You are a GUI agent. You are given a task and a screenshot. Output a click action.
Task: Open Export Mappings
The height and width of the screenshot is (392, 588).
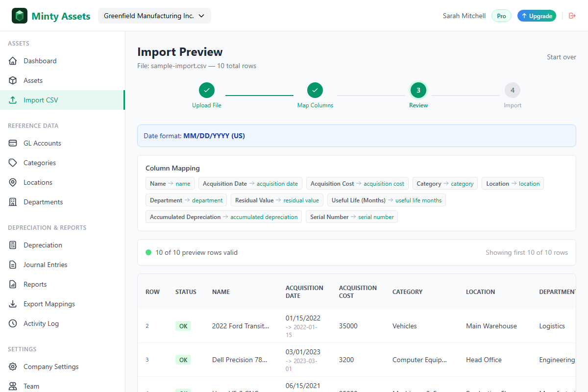click(x=62, y=304)
